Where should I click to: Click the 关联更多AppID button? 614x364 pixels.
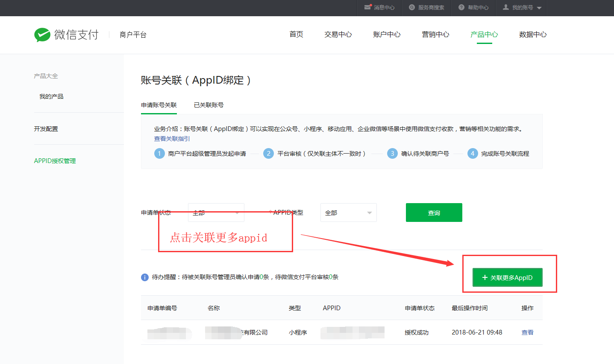508,277
